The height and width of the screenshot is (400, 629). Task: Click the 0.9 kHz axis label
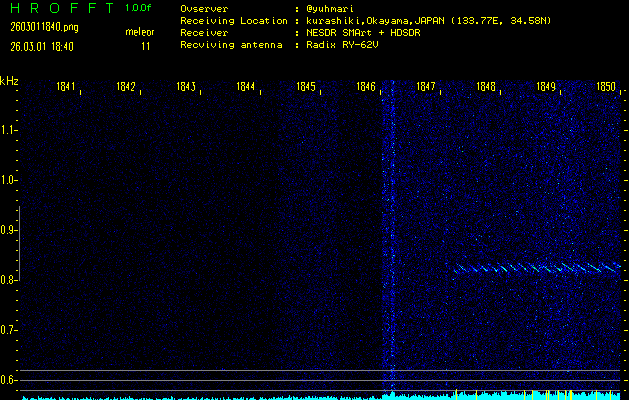(7, 230)
